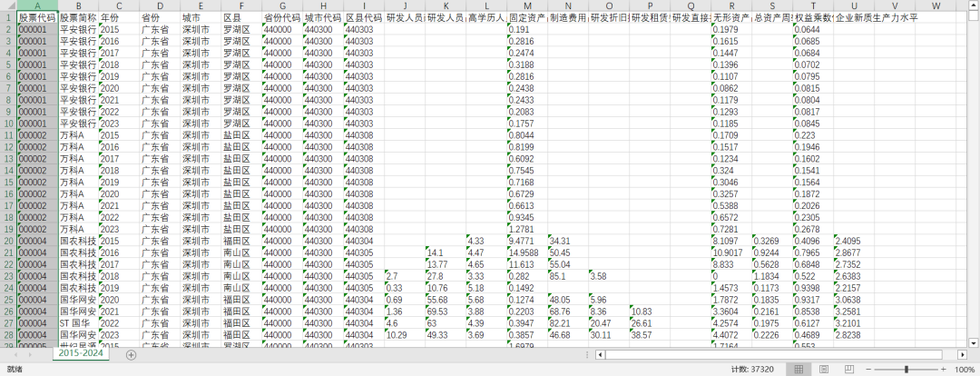Screen dimensions: 980x376
Task: Select the cell with value 69.53
Action: click(446, 312)
